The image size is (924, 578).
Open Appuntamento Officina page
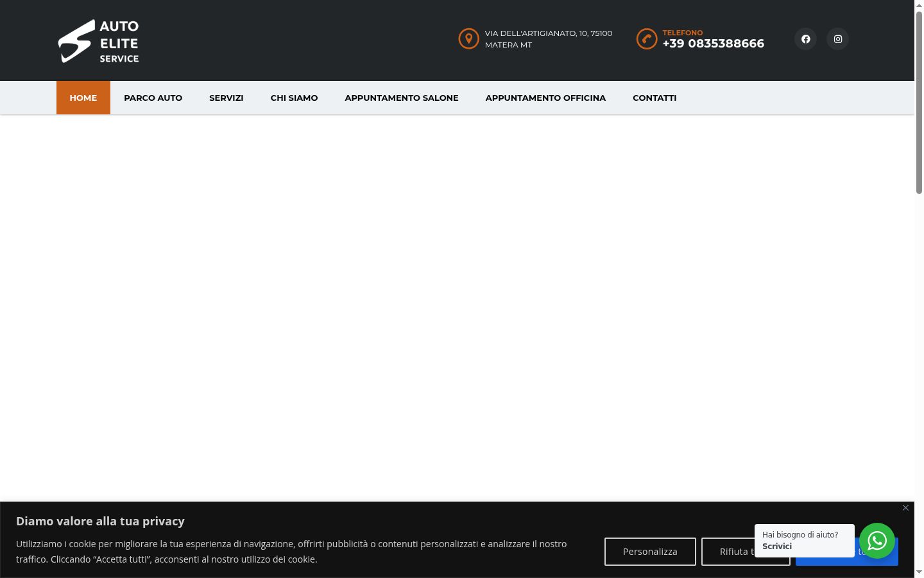coord(545,98)
